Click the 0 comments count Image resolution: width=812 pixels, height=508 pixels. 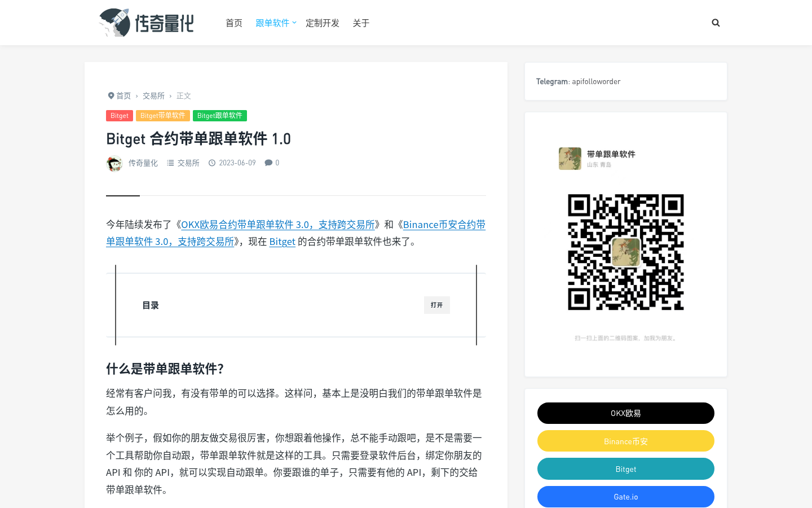point(277,163)
